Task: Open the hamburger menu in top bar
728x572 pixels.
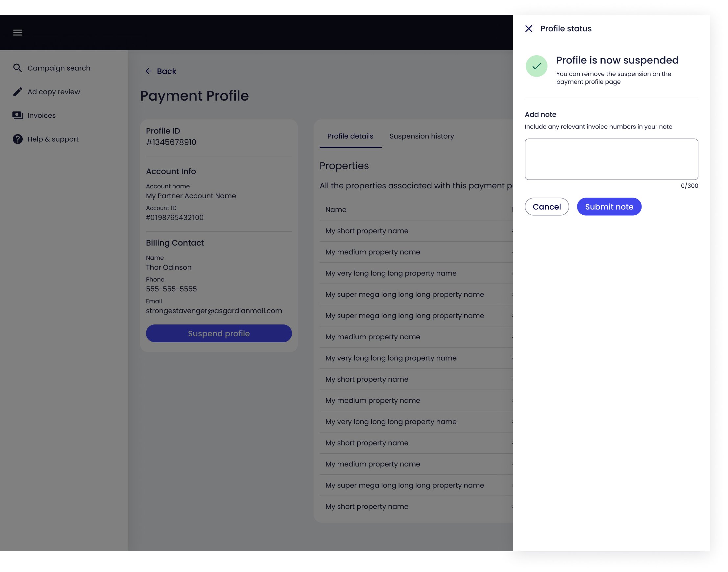Action: click(18, 33)
